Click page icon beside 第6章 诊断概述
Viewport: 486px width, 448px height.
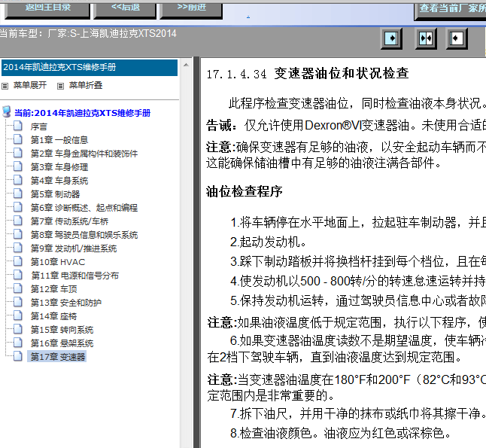click(x=18, y=207)
